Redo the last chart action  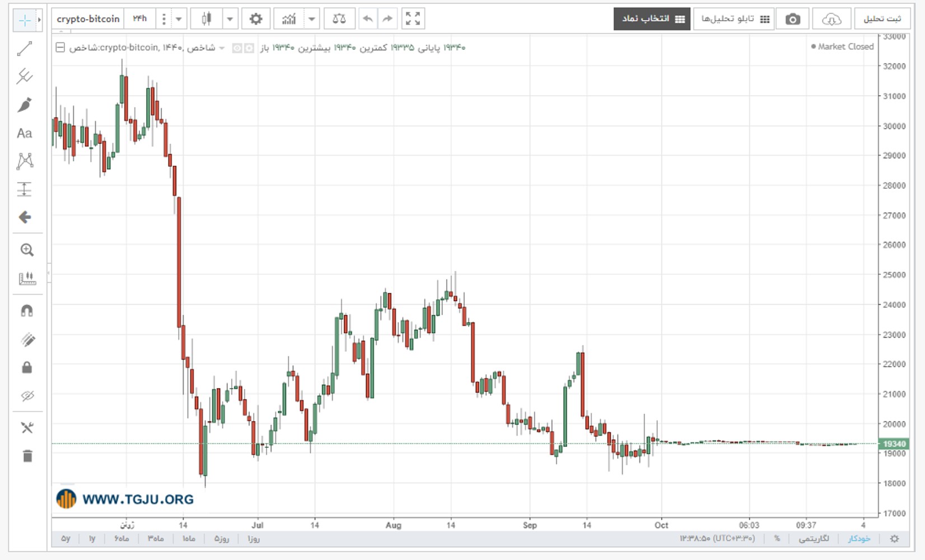387,19
